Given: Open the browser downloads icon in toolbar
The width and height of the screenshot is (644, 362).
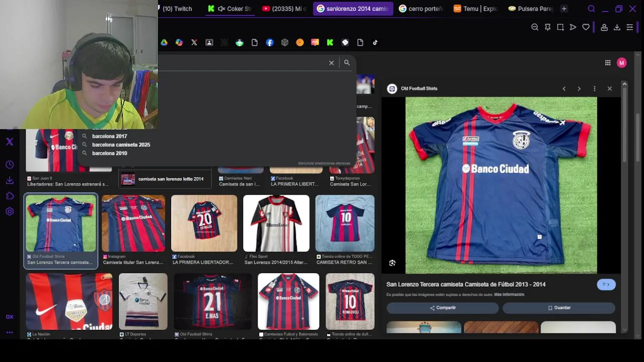Looking at the screenshot, I should point(617,27).
